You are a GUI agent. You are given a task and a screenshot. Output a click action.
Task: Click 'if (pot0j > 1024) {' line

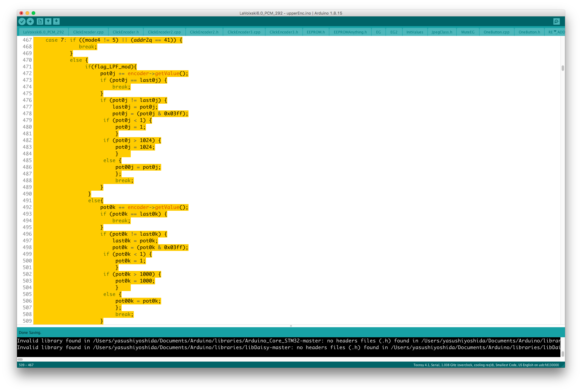tap(132, 140)
